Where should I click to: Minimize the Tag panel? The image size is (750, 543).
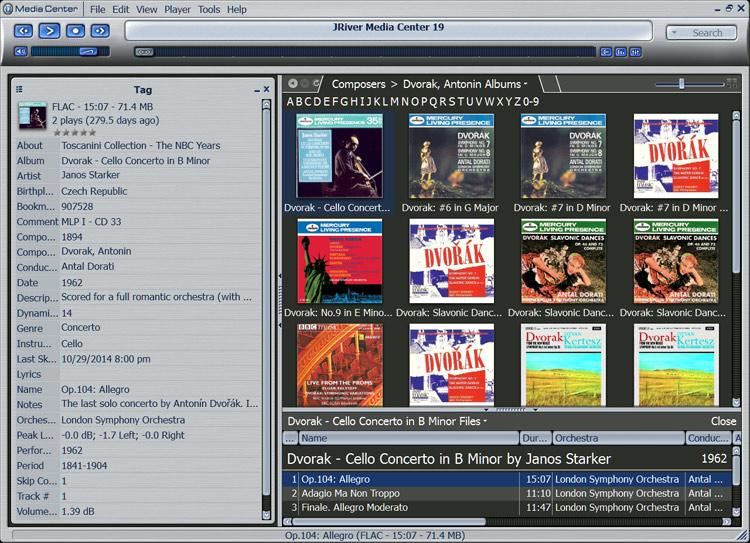coord(254,89)
